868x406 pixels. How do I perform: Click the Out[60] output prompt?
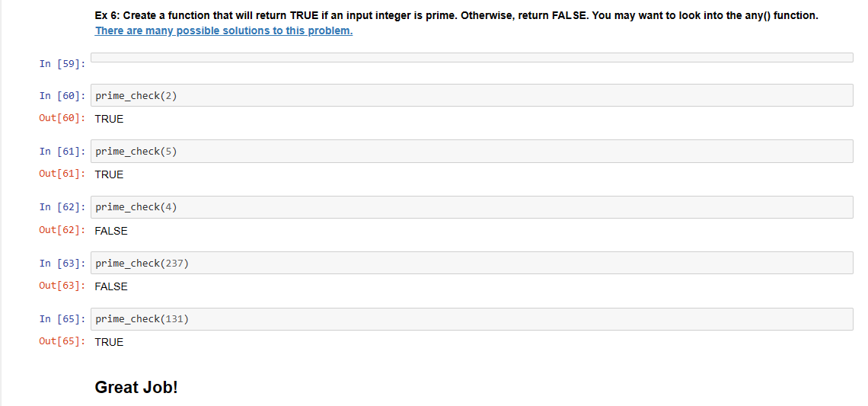62,118
